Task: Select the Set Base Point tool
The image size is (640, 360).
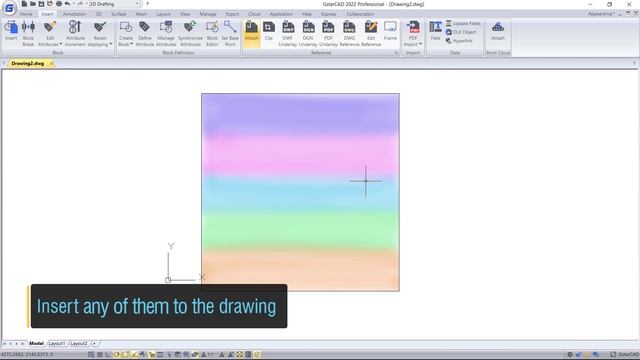Action: [230, 33]
